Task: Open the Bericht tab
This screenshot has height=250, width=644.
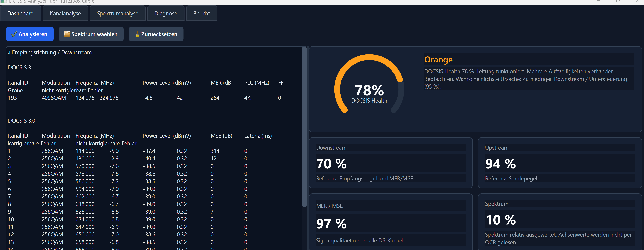Action: 202,14
